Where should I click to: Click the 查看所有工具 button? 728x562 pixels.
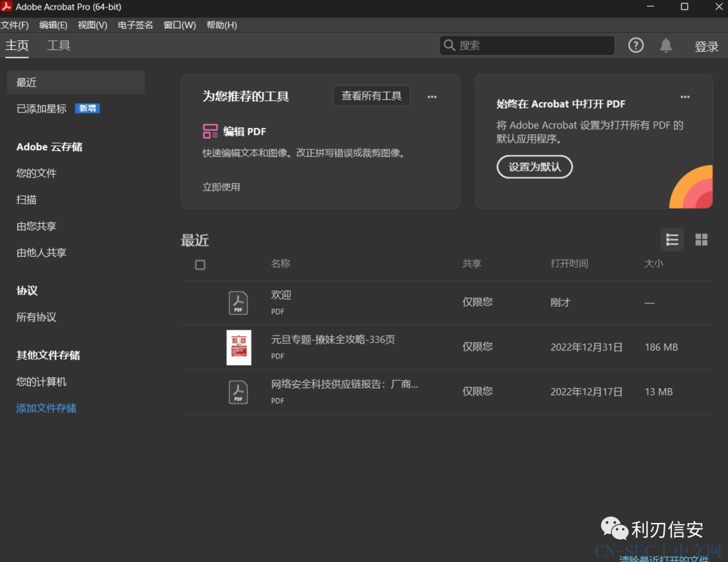pyautogui.click(x=371, y=96)
